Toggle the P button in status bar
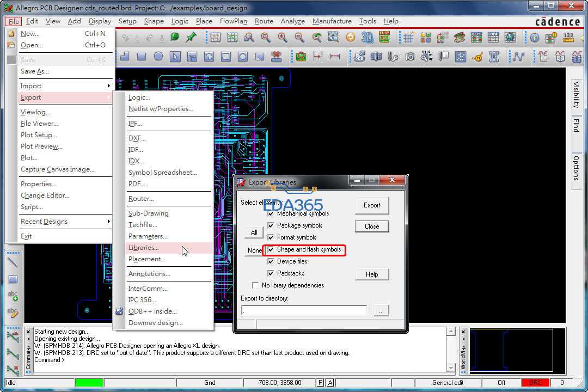The height and width of the screenshot is (392, 588). coord(321,383)
